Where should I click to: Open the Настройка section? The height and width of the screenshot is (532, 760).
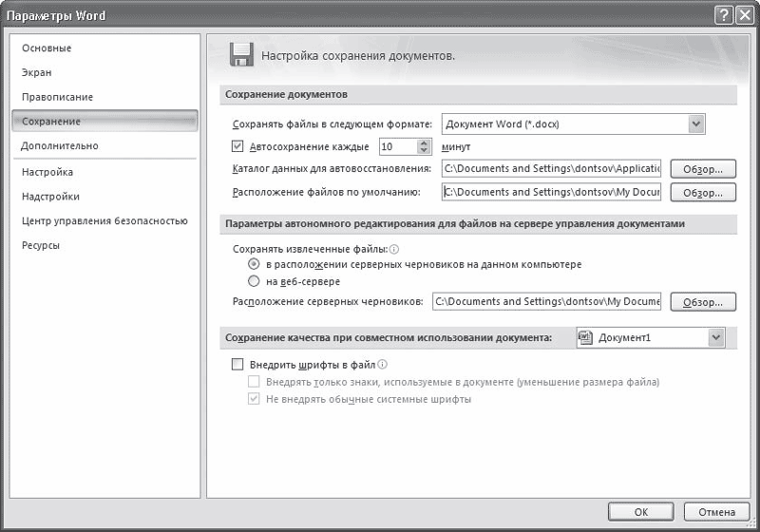point(47,172)
